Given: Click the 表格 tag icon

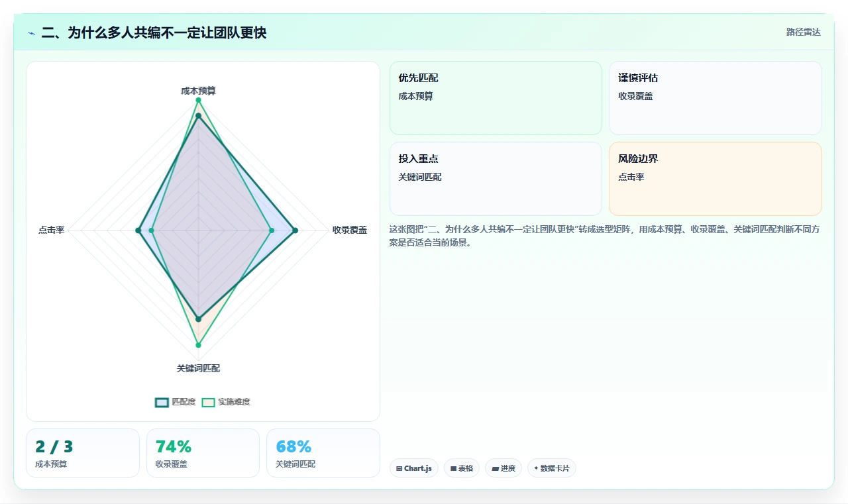Looking at the screenshot, I should (x=453, y=468).
